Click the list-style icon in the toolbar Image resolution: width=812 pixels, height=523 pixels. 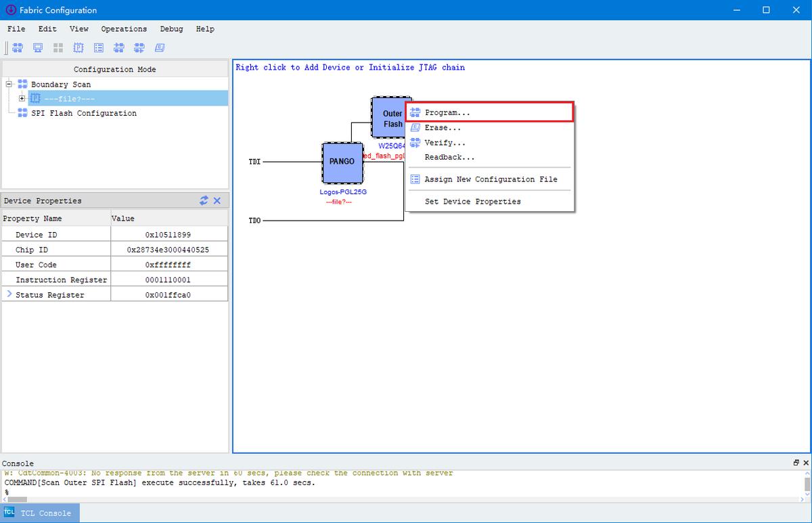click(x=99, y=48)
